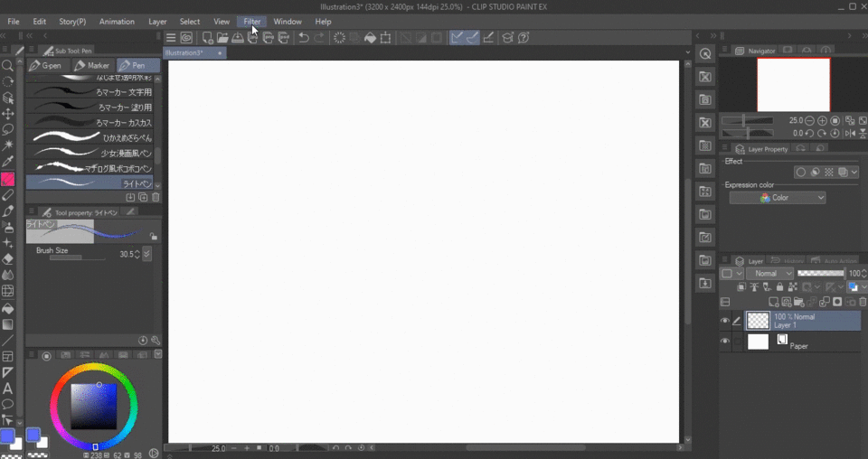Switch to Marker sub tool group
Image resolution: width=868 pixels, height=459 pixels.
pos(93,65)
